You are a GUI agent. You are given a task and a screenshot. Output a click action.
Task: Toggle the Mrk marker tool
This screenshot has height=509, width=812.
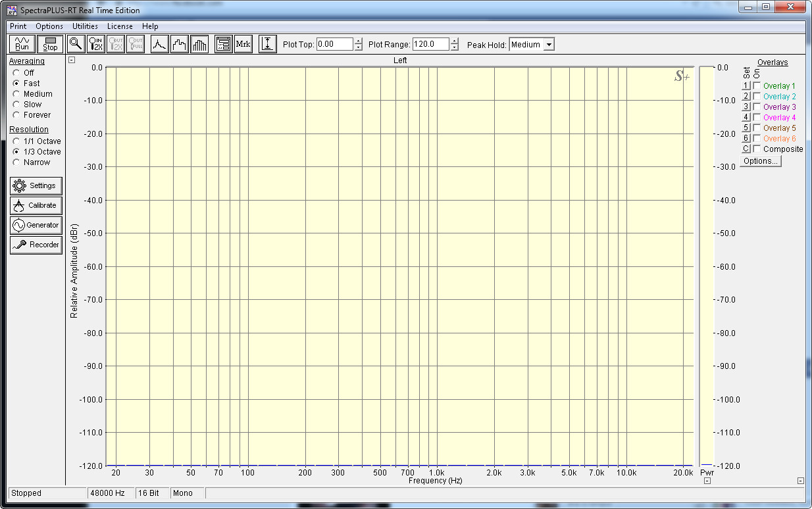[x=243, y=44]
